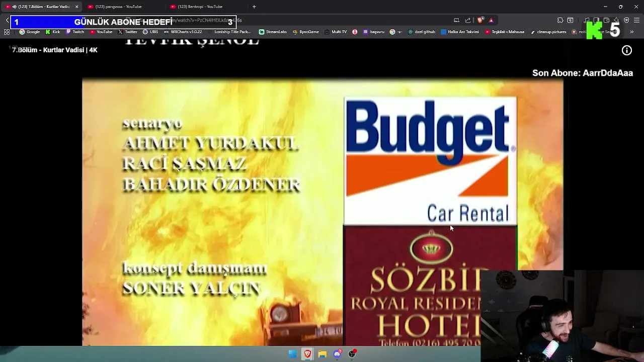This screenshot has height=362, width=644.
Task: Open the Halka Arz Takvimi bookmark
Action: pyautogui.click(x=460, y=32)
